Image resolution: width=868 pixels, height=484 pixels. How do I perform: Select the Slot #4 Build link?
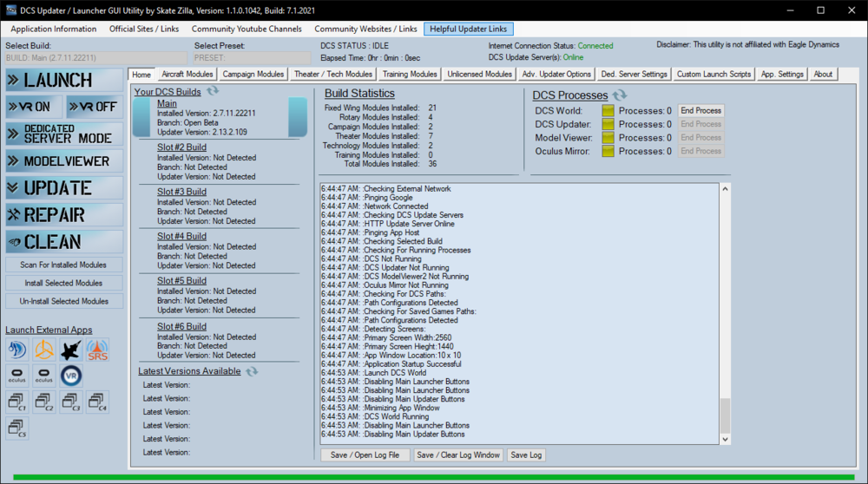tap(181, 236)
